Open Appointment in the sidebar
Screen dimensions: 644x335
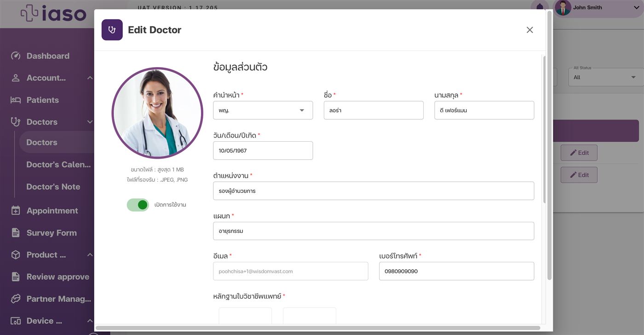coord(52,210)
